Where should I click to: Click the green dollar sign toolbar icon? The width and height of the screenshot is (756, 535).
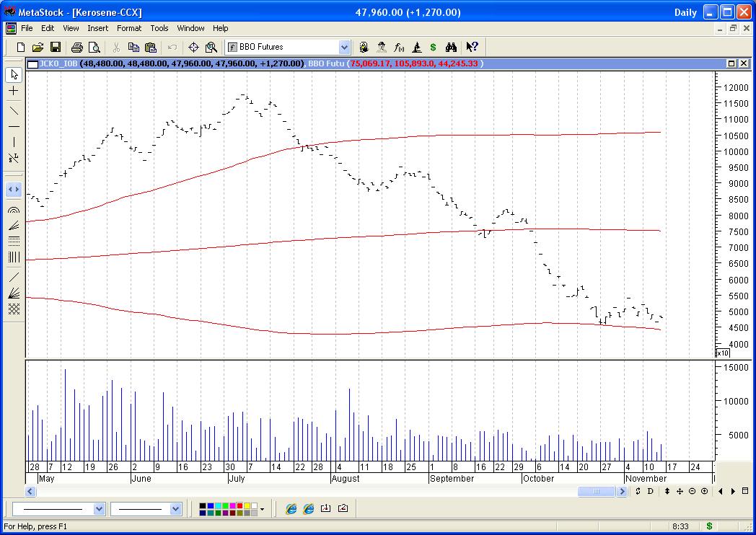pyautogui.click(x=433, y=48)
